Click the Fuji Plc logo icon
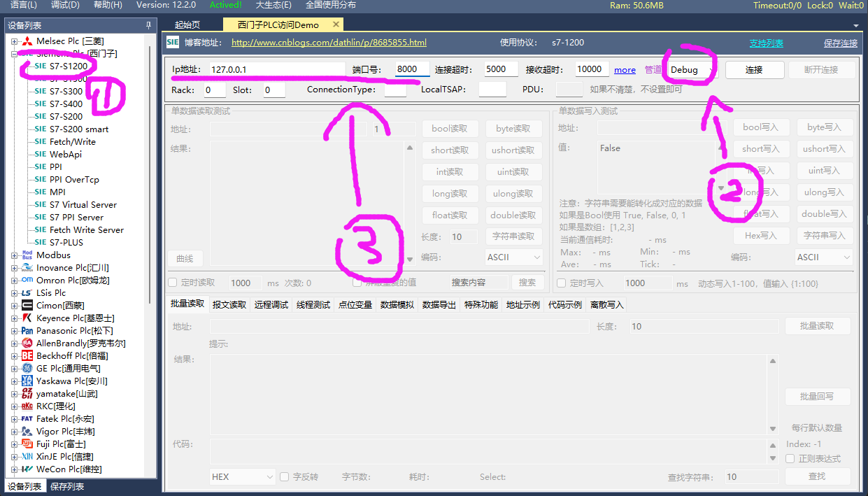Viewport: 868px width, 496px height. [x=27, y=444]
